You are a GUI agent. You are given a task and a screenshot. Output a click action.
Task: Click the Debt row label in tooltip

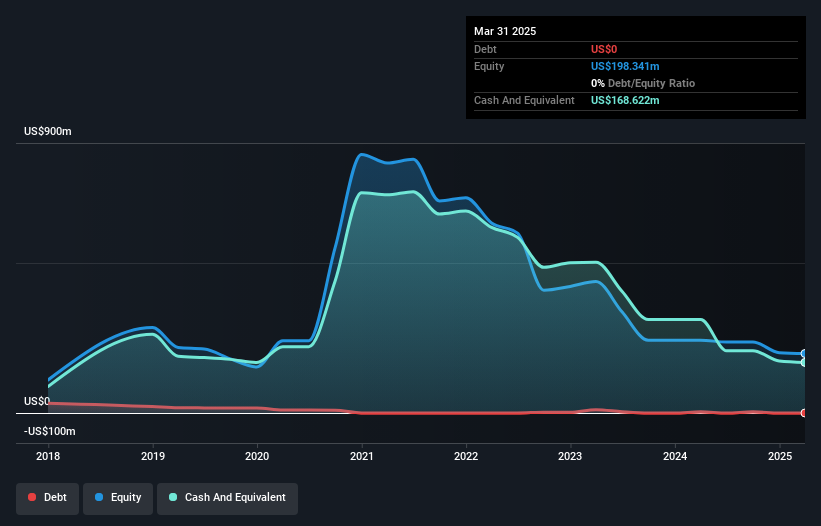[x=485, y=49]
